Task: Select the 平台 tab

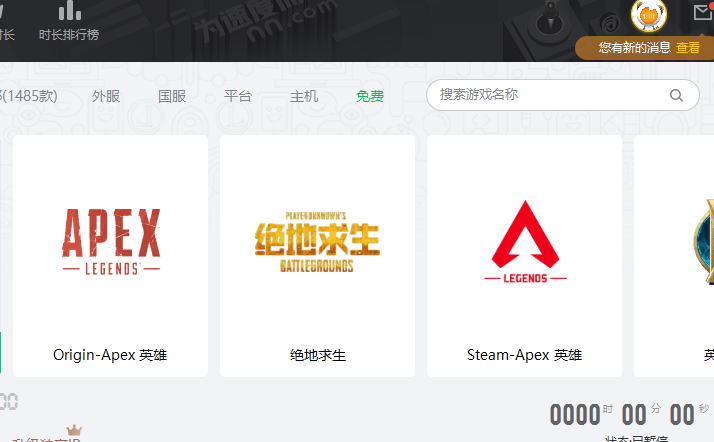Action: (x=238, y=96)
